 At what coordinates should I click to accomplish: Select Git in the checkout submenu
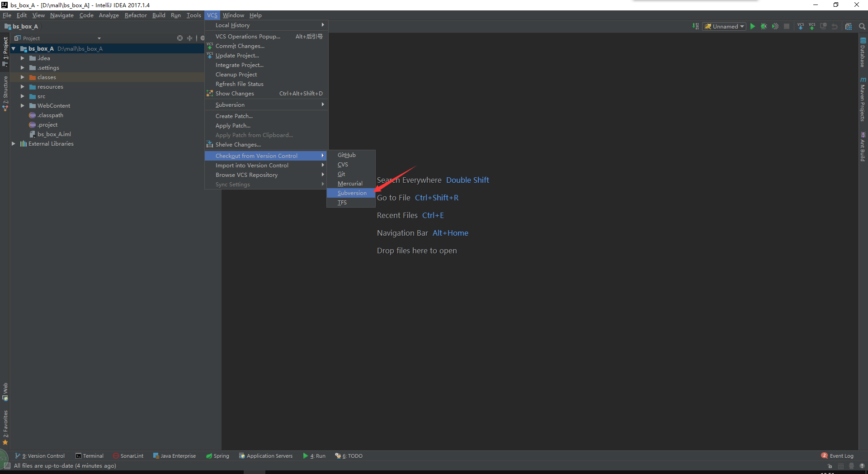351,174
